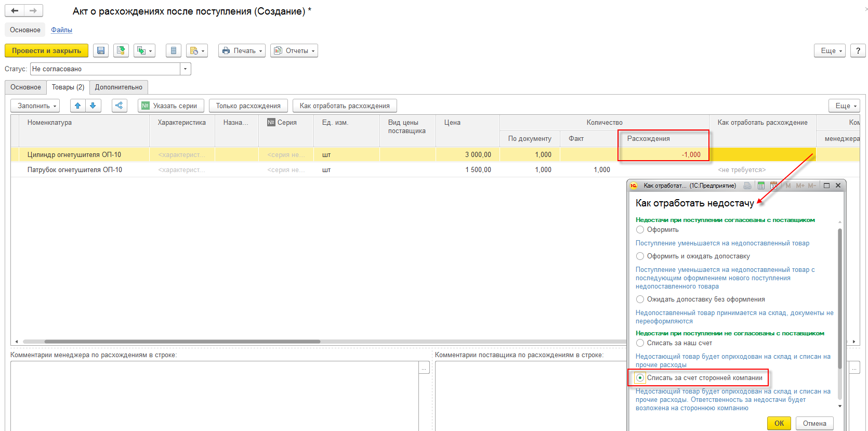This screenshot has height=431, width=868.
Task: Save document with the floppy disk icon
Action: tap(101, 50)
